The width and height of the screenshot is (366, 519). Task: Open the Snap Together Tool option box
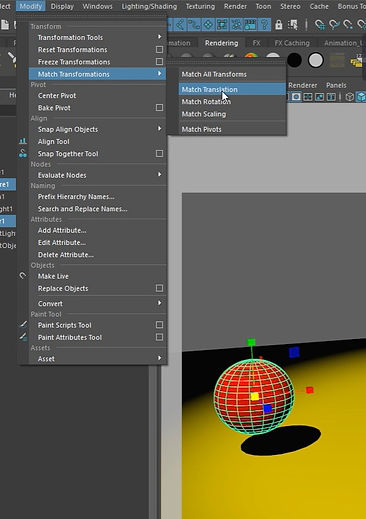pyautogui.click(x=159, y=154)
